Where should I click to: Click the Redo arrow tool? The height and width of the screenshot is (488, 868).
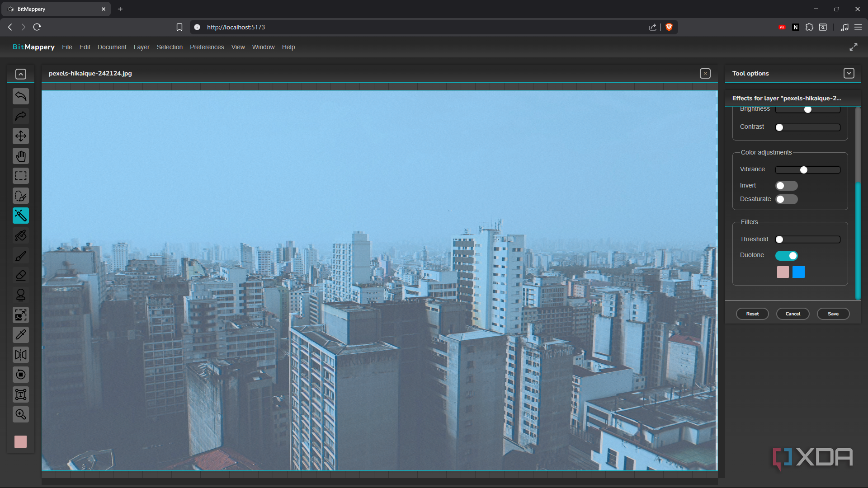pos(21,116)
